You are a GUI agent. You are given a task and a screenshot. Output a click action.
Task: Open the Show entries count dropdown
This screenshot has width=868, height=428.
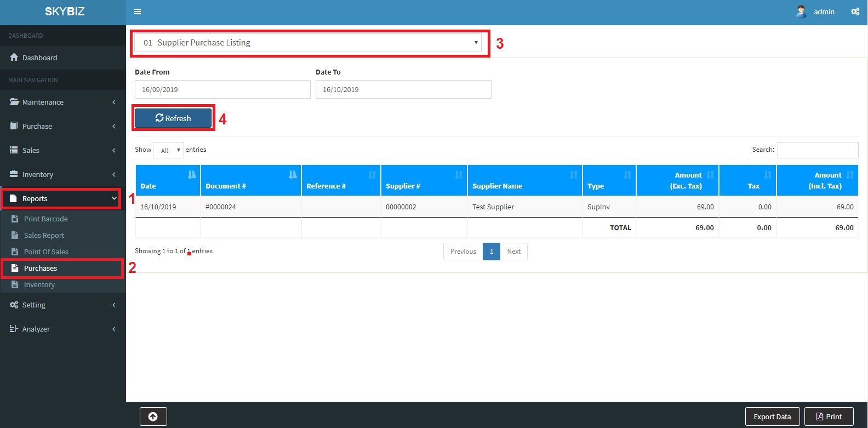168,150
